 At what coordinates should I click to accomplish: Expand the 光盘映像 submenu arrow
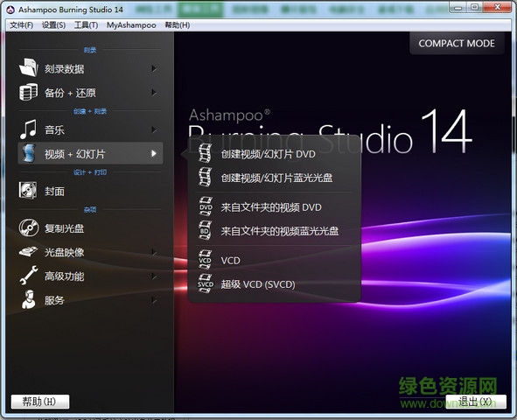coord(154,252)
